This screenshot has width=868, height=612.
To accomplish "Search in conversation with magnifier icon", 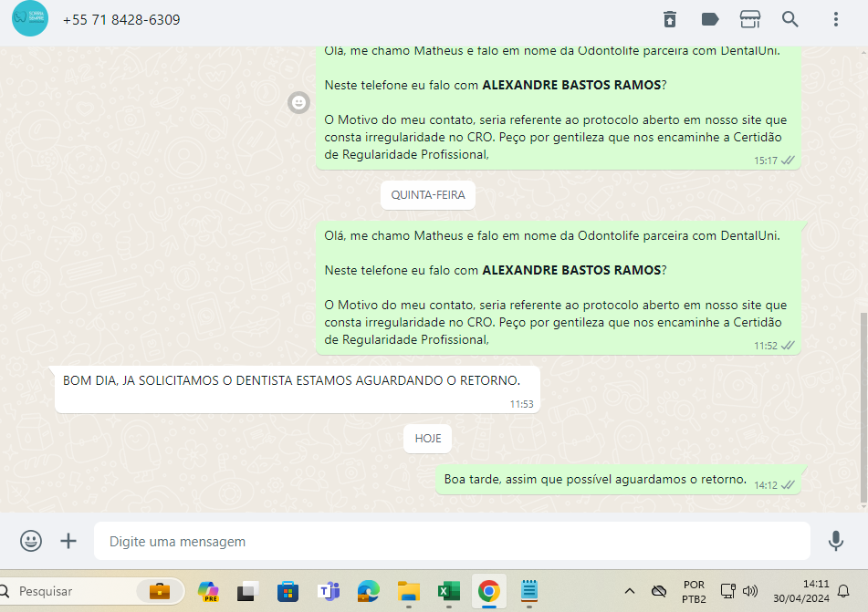I will 790,19.
